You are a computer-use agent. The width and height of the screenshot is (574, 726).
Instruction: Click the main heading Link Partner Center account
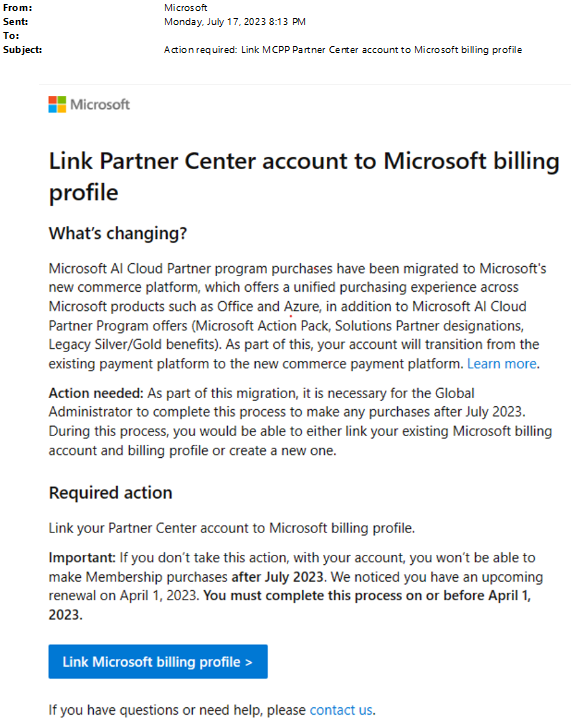(304, 176)
